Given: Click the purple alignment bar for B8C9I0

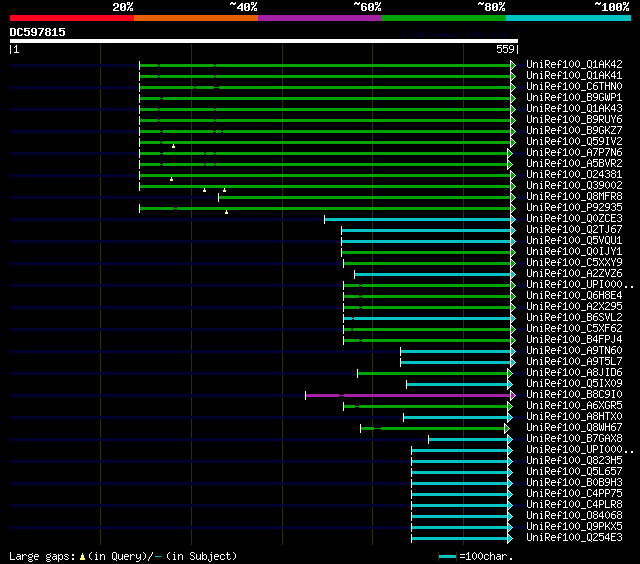Looking at the screenshot, I should pyautogui.click(x=408, y=395).
